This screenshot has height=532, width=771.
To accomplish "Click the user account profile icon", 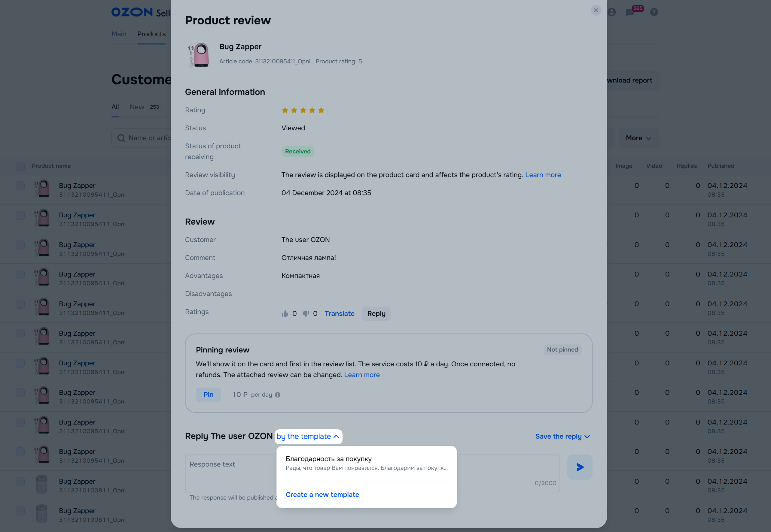I will [x=611, y=12].
